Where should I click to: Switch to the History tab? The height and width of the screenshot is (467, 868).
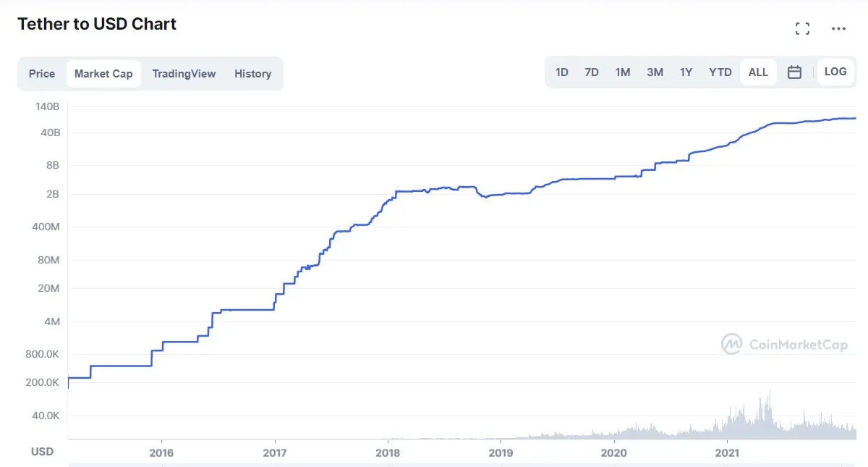(252, 74)
